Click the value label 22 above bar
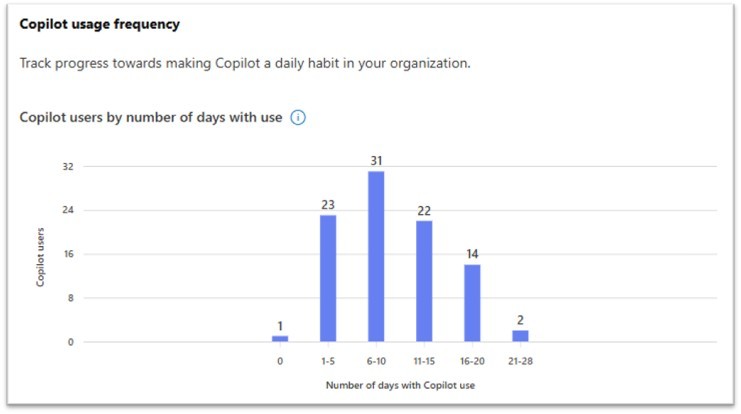 click(x=424, y=210)
